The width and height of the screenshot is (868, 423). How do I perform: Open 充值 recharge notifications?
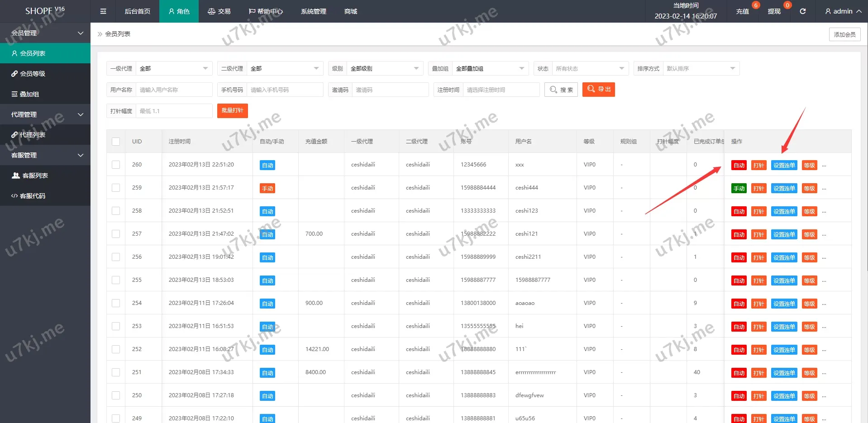point(742,11)
